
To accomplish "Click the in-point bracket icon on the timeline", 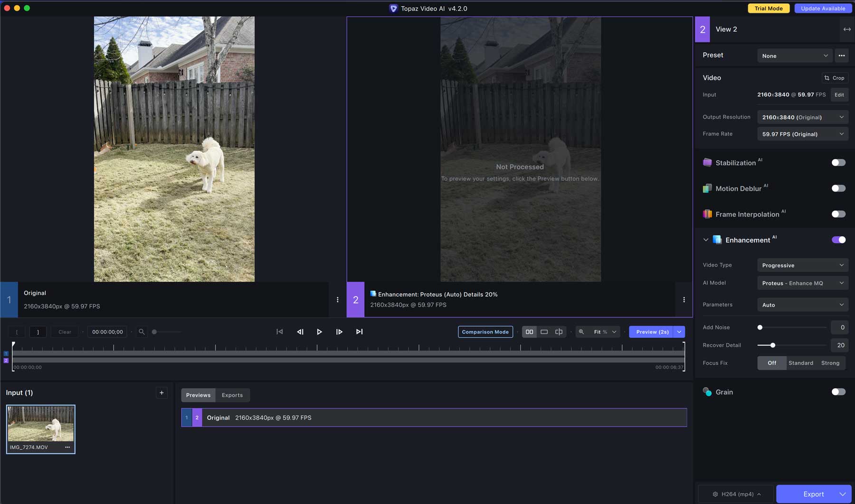I will point(17,332).
